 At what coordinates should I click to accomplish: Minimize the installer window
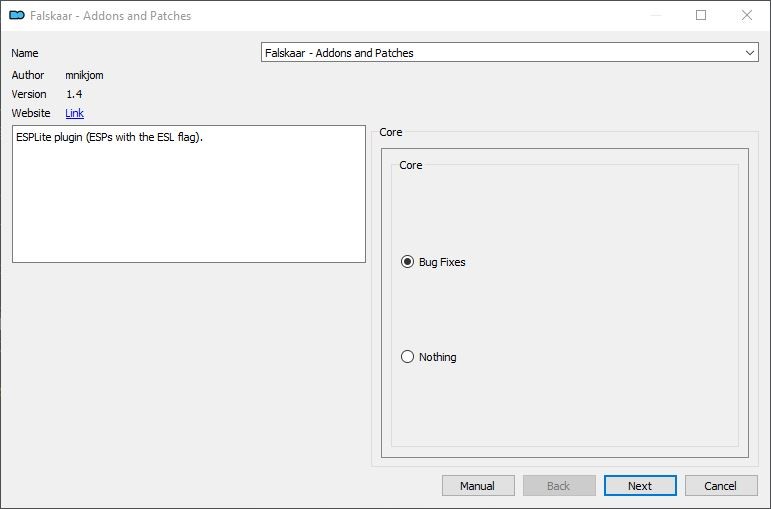(656, 15)
